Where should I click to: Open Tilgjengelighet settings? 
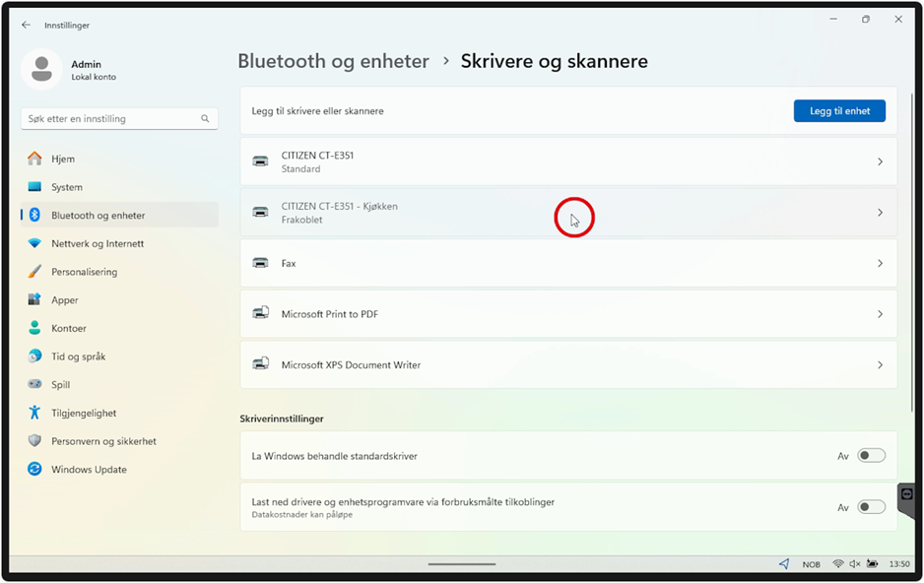(119, 413)
